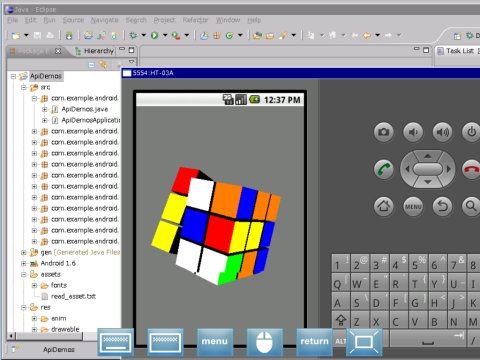Open the Run menu
Viewport: 480px width, 360px height.
click(49, 20)
